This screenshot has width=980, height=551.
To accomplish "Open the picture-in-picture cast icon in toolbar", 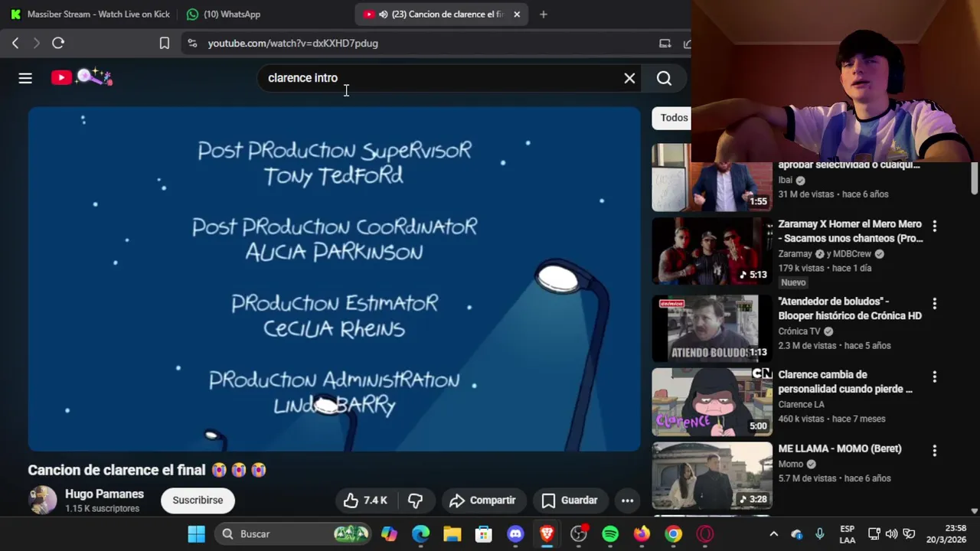I will [665, 44].
